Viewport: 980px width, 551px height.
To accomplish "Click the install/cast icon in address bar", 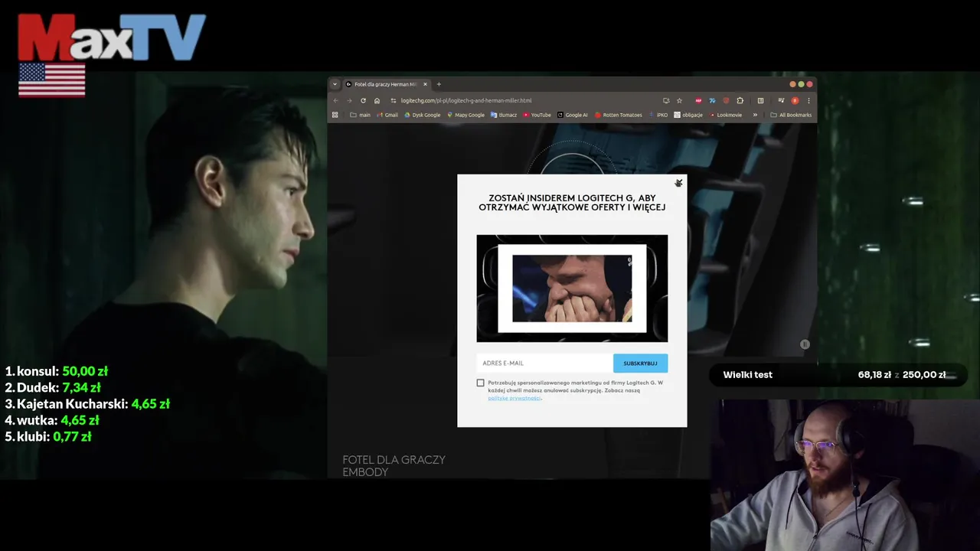I will click(666, 100).
